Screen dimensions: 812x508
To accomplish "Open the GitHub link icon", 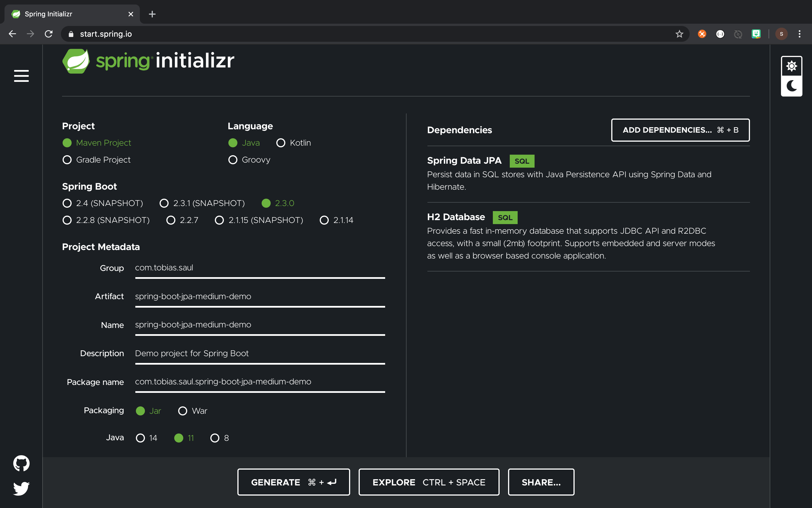I will (21, 463).
